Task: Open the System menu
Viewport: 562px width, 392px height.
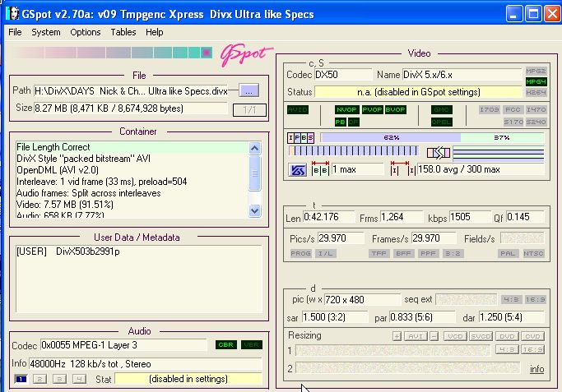Action: pos(46,32)
